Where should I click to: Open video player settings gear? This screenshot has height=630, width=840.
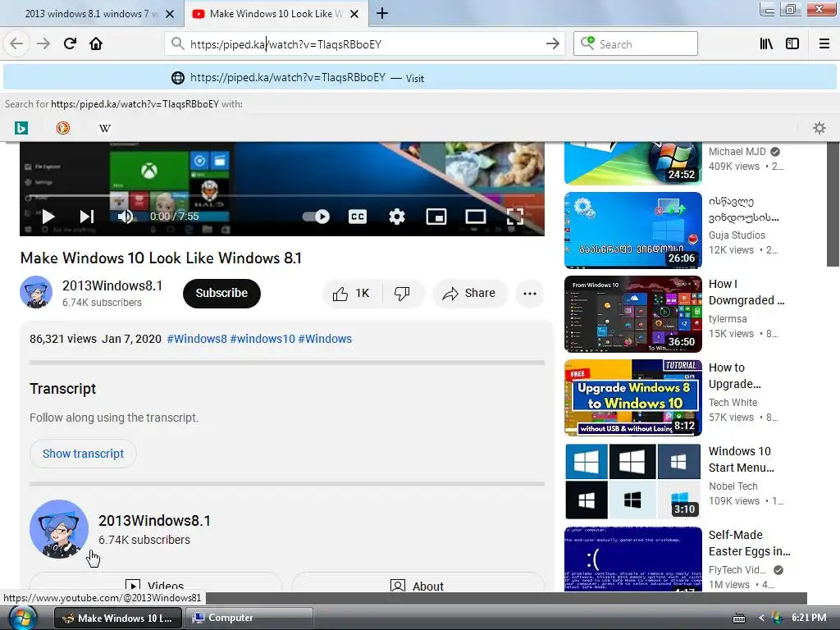[396, 217]
